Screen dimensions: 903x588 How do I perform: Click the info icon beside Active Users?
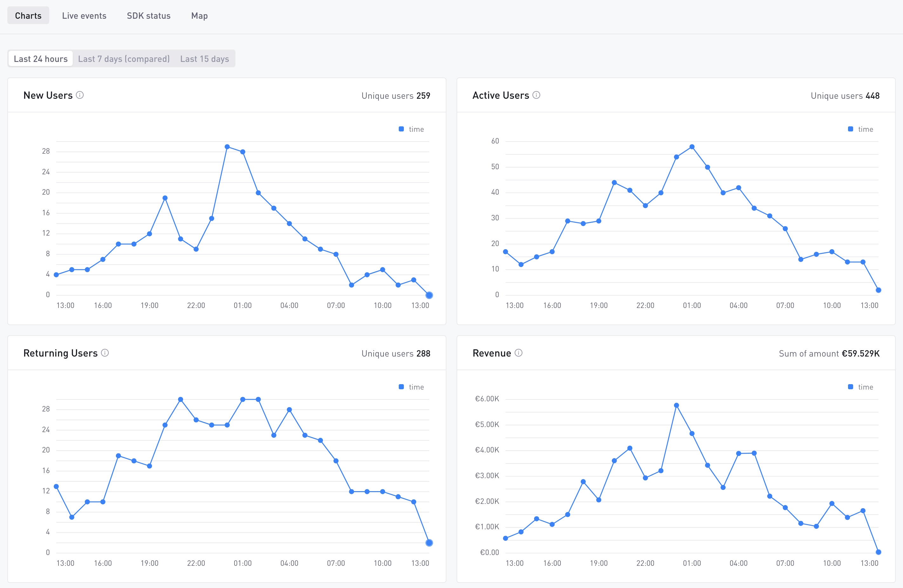pos(536,95)
